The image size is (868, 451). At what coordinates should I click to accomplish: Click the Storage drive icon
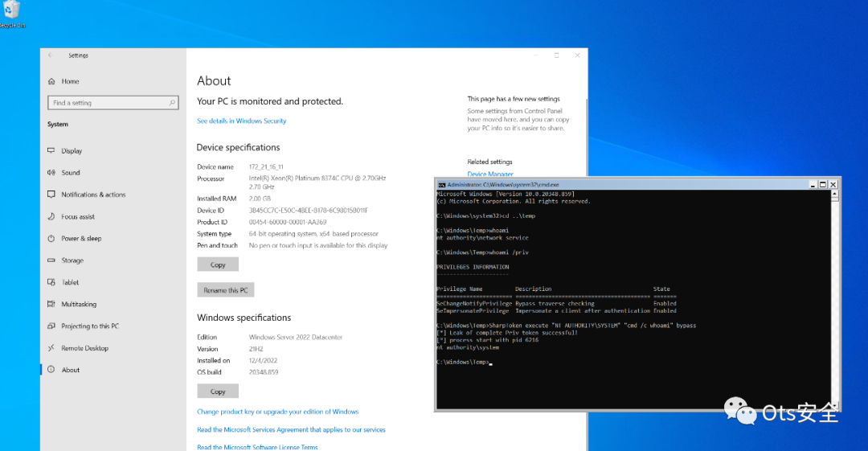(51, 260)
